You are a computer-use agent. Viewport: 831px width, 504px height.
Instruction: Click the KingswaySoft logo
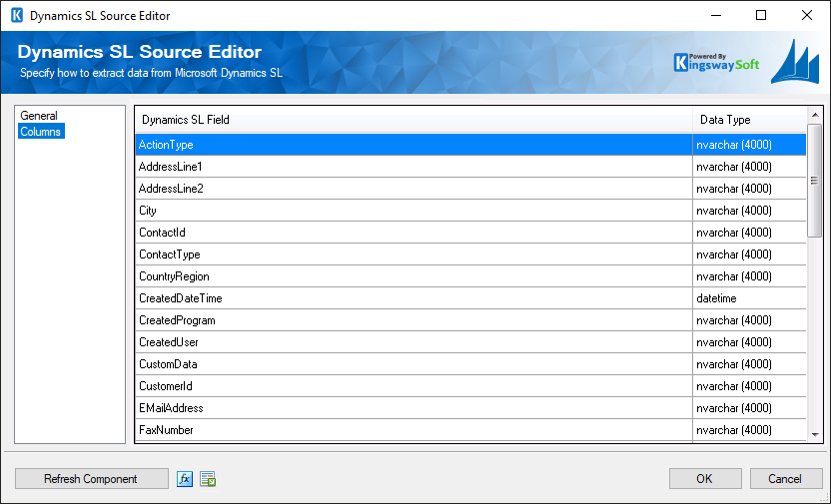point(716,63)
